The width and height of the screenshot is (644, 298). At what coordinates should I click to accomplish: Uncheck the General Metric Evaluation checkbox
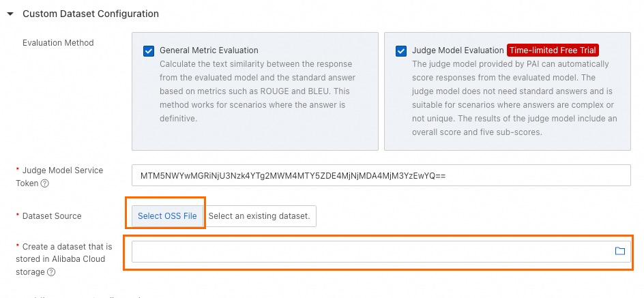pos(149,51)
